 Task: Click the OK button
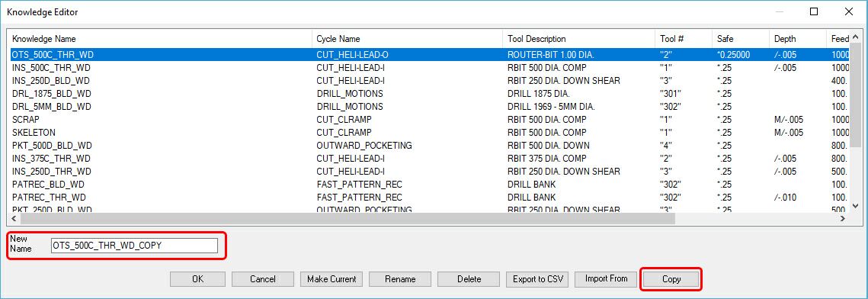point(197,279)
